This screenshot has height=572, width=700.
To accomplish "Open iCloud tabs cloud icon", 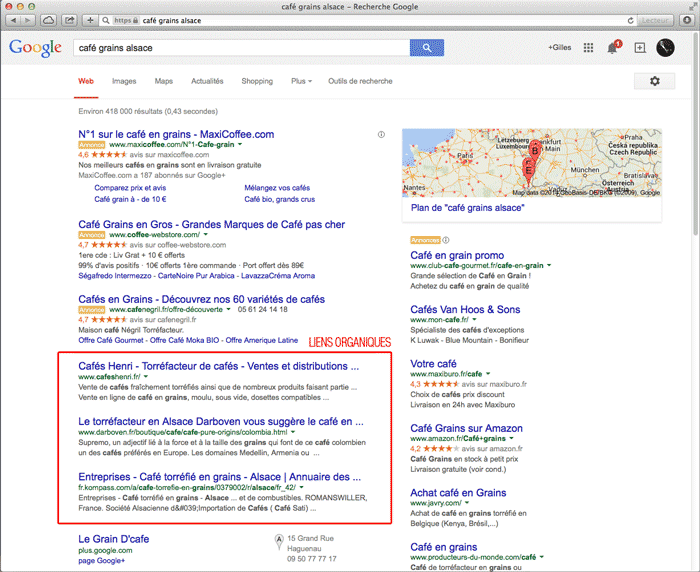I will pos(49,21).
